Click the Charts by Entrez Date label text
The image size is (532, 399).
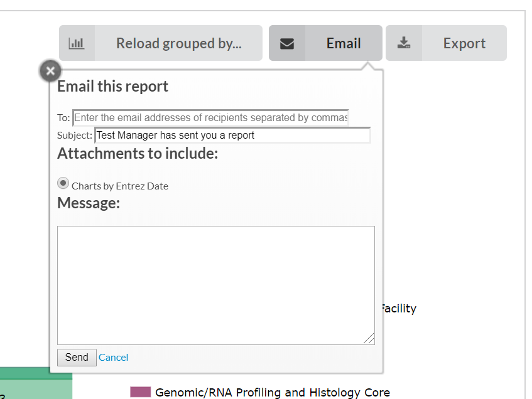point(120,186)
